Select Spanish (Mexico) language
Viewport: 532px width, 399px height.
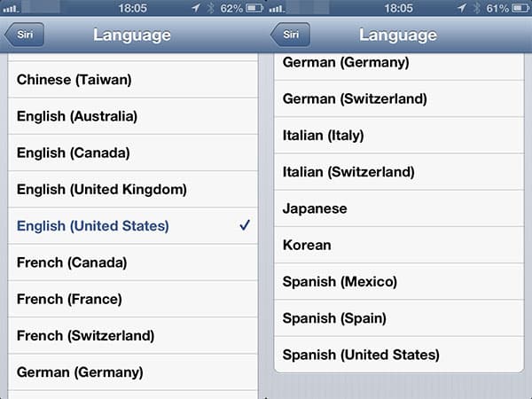tap(399, 282)
